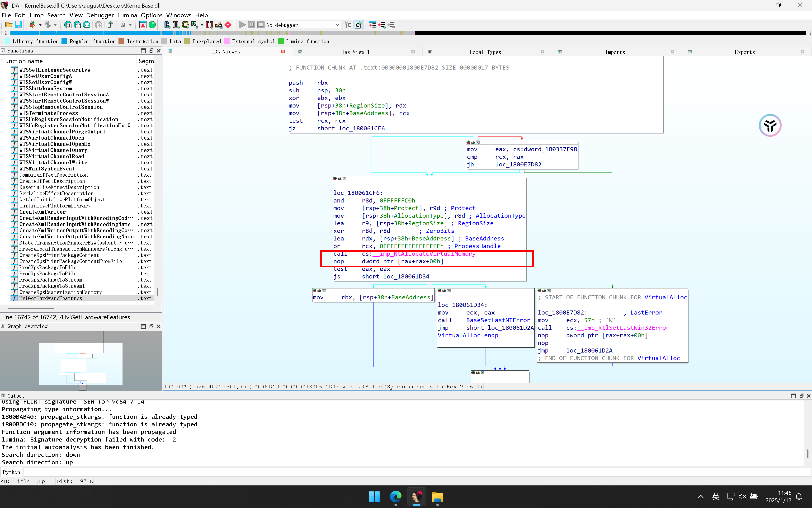Image resolution: width=812 pixels, height=508 pixels.
Task: Switch to the Imports tab
Action: (615, 52)
